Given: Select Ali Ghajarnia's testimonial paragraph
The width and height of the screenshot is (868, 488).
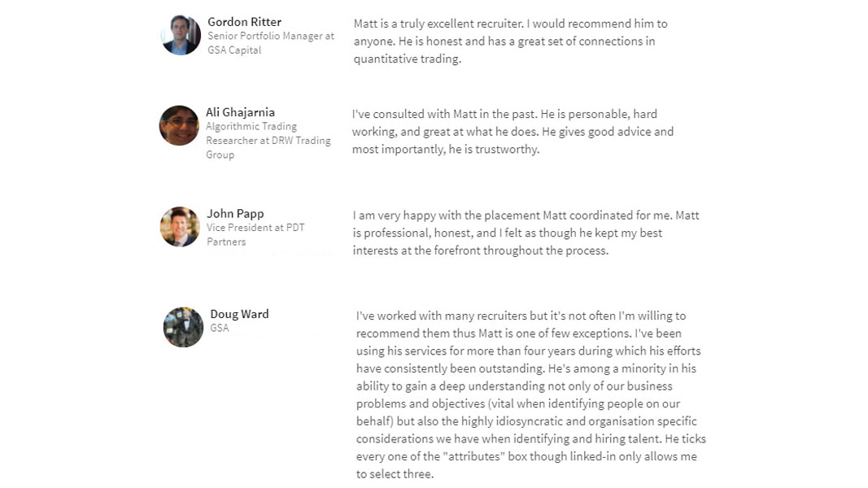Looking at the screenshot, I should coord(513,132).
